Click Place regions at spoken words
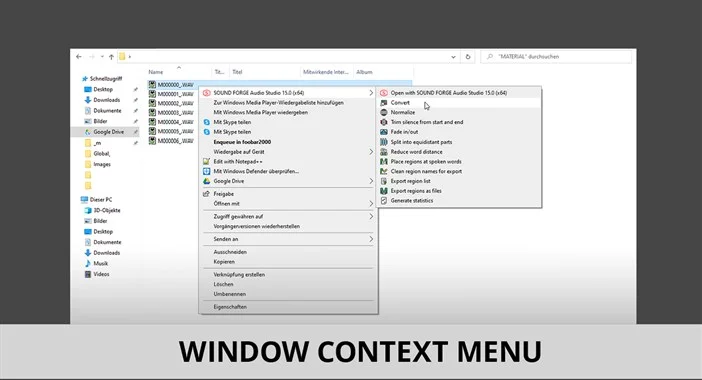 tap(459, 162)
